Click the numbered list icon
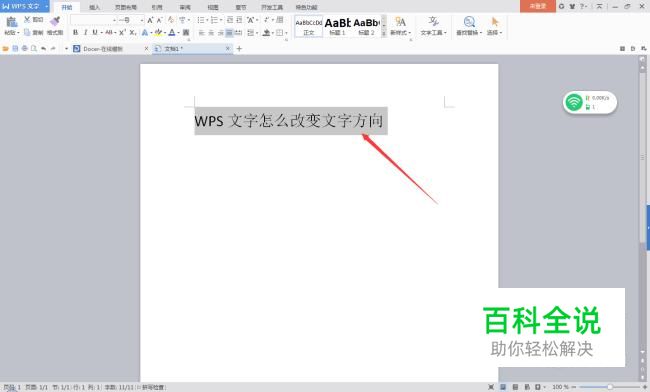The height and width of the screenshot is (392, 650). pos(214,19)
